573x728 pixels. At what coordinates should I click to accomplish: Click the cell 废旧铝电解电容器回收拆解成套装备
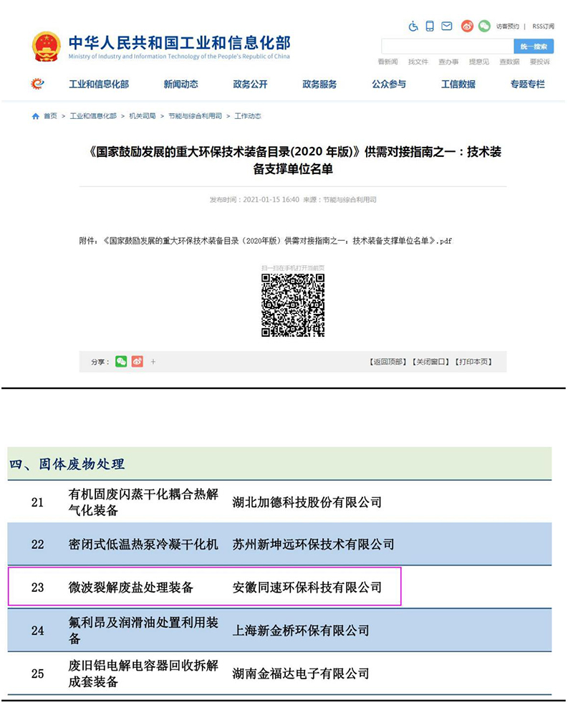click(143, 674)
